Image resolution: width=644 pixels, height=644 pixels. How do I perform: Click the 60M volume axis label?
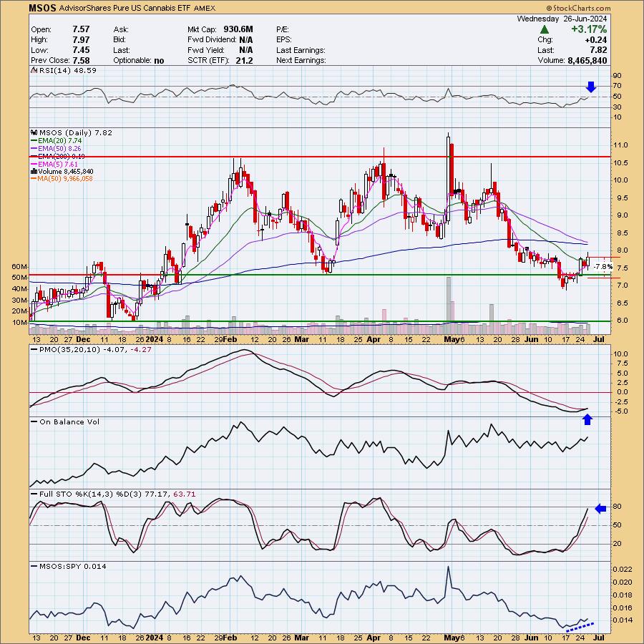pyautogui.click(x=19, y=267)
